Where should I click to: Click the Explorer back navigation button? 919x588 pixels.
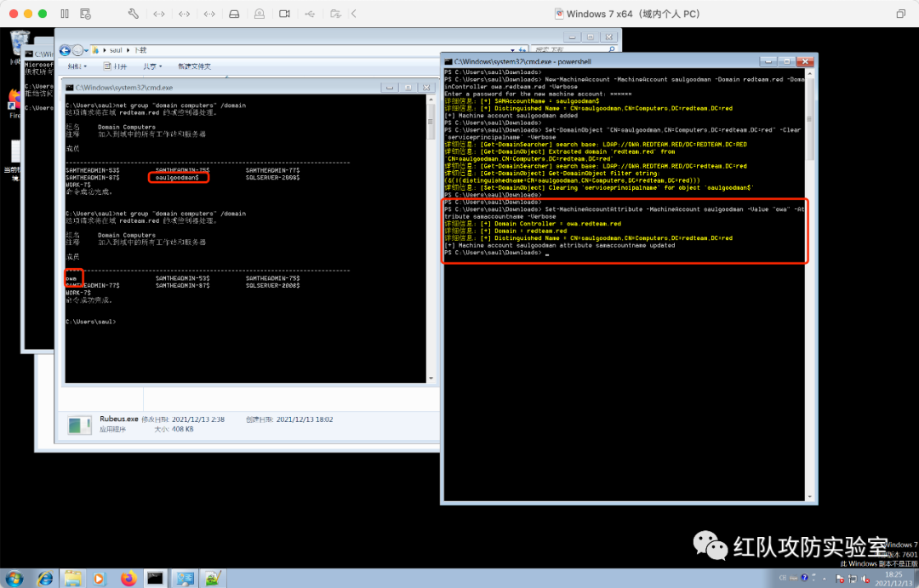coord(65,50)
